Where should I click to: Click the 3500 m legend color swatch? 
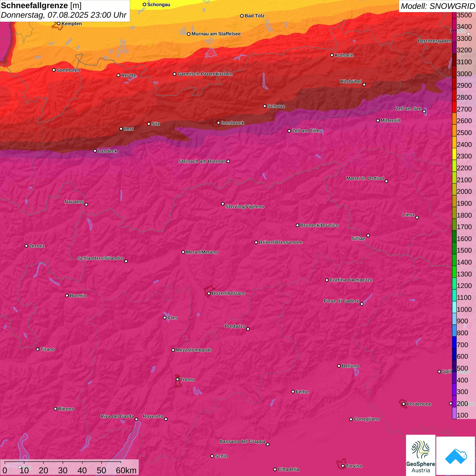(x=454, y=15)
